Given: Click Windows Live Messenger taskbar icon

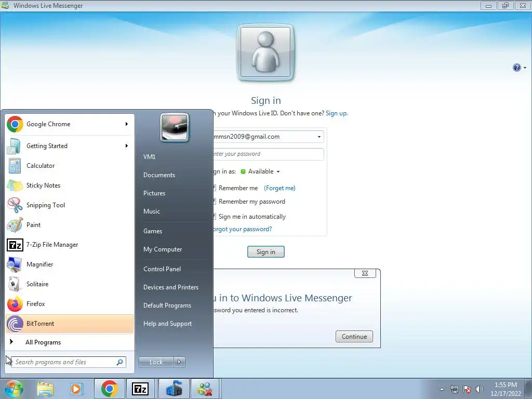Looking at the screenshot, I should pyautogui.click(x=205, y=389).
